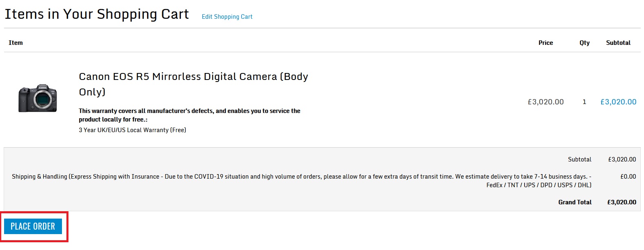This screenshot has width=644, height=250.
Task: Click the Subtotal column header
Action: point(618,43)
